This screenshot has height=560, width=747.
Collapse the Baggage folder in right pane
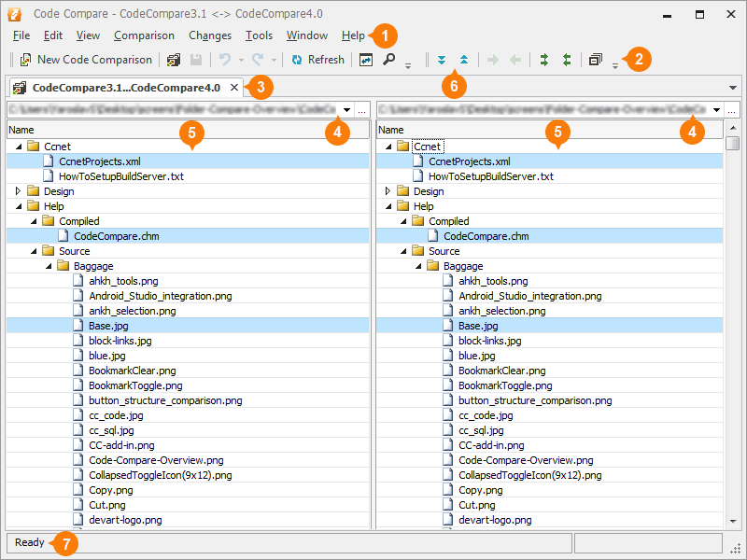(x=418, y=266)
